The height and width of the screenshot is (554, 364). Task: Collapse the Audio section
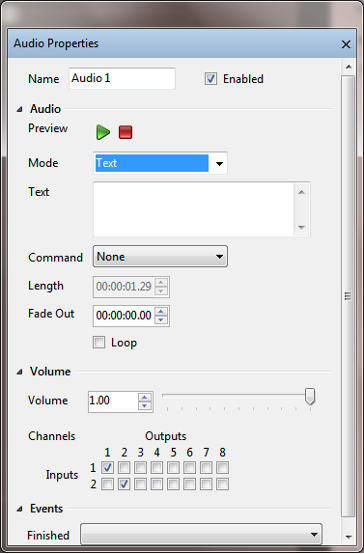click(20, 110)
